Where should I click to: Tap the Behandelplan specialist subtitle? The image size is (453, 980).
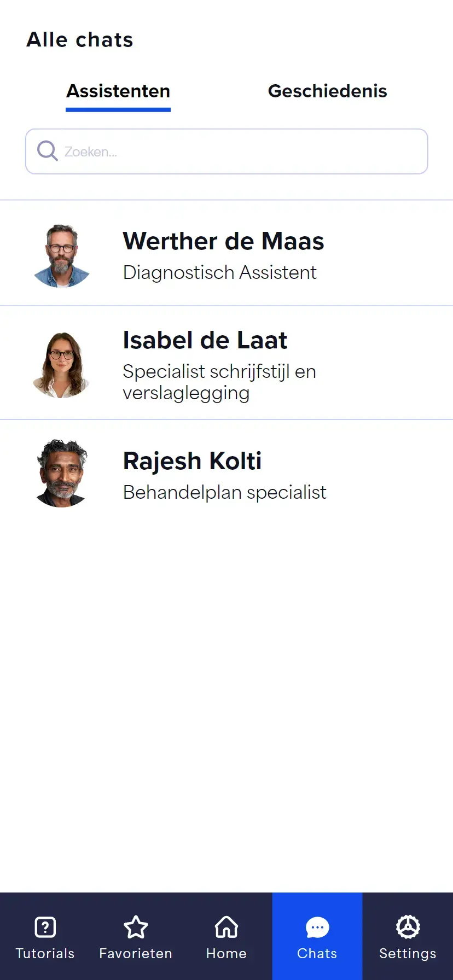(224, 492)
